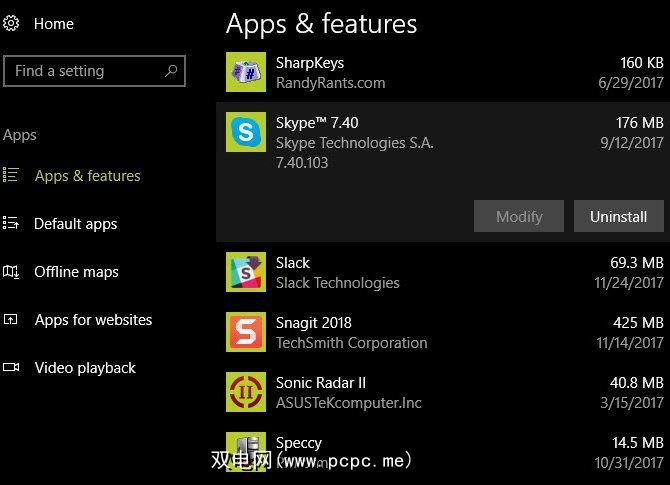Click the Snagit 2018 app icon

point(246,332)
